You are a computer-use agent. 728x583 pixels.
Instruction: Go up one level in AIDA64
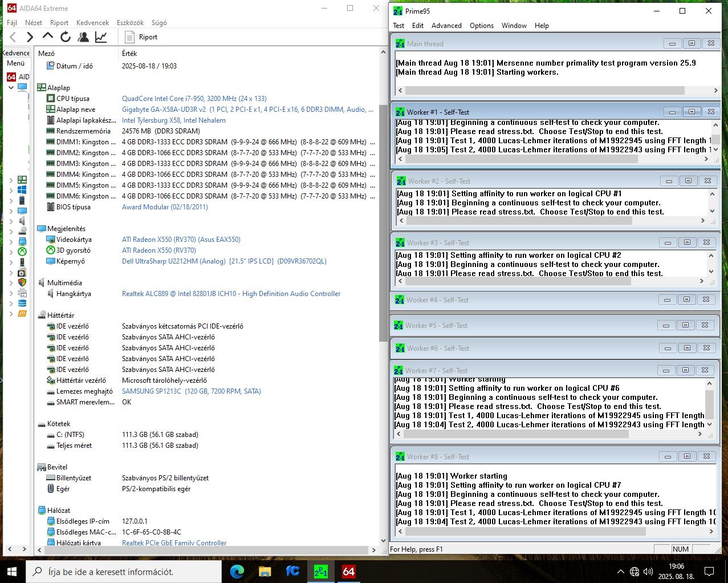pyautogui.click(x=48, y=37)
